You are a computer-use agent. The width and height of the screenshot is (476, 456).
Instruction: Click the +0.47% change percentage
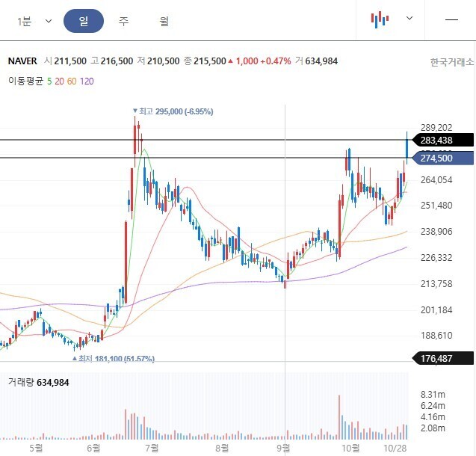(x=275, y=61)
